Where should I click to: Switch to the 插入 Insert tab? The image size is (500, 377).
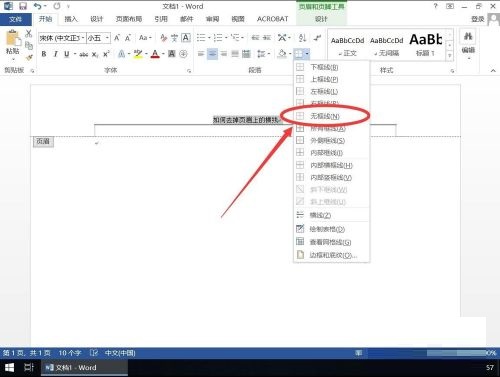tap(71, 19)
